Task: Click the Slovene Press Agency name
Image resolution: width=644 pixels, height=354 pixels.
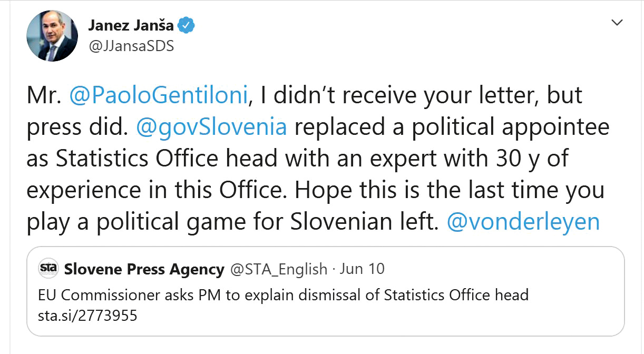Action: (144, 269)
